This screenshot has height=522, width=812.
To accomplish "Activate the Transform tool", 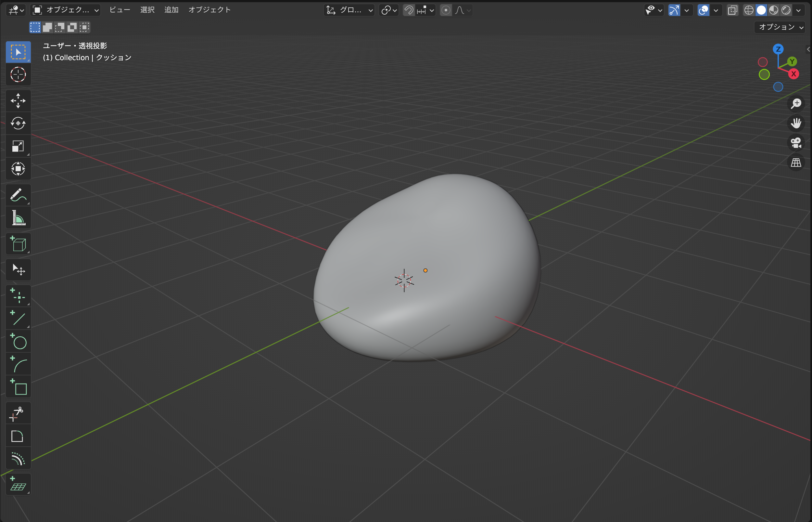I will click(x=18, y=168).
